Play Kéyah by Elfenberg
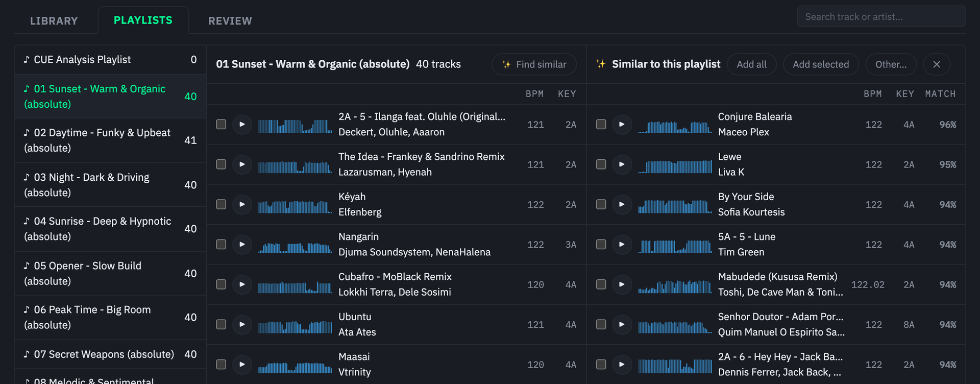The width and height of the screenshot is (980, 384). [242, 204]
